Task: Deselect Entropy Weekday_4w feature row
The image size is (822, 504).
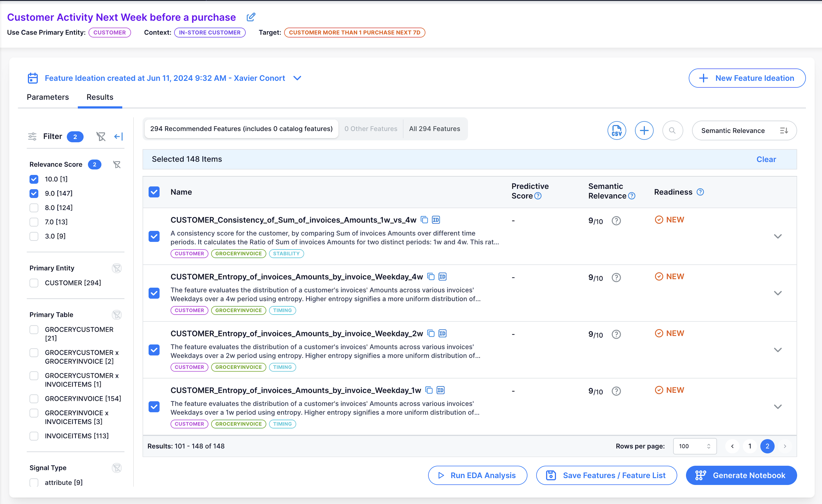Action: 154,293
